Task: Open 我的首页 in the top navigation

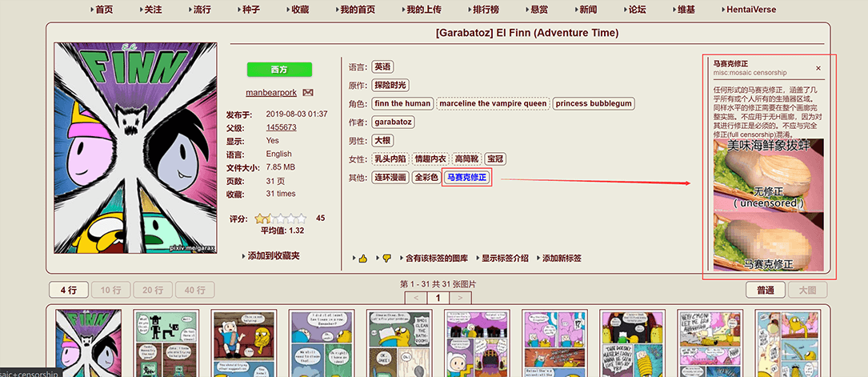Action: [357, 10]
